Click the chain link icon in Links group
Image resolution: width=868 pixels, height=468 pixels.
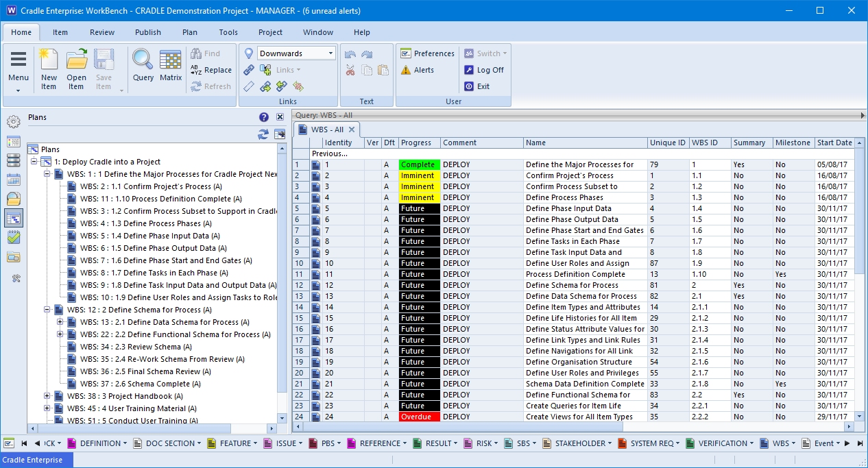(249, 70)
